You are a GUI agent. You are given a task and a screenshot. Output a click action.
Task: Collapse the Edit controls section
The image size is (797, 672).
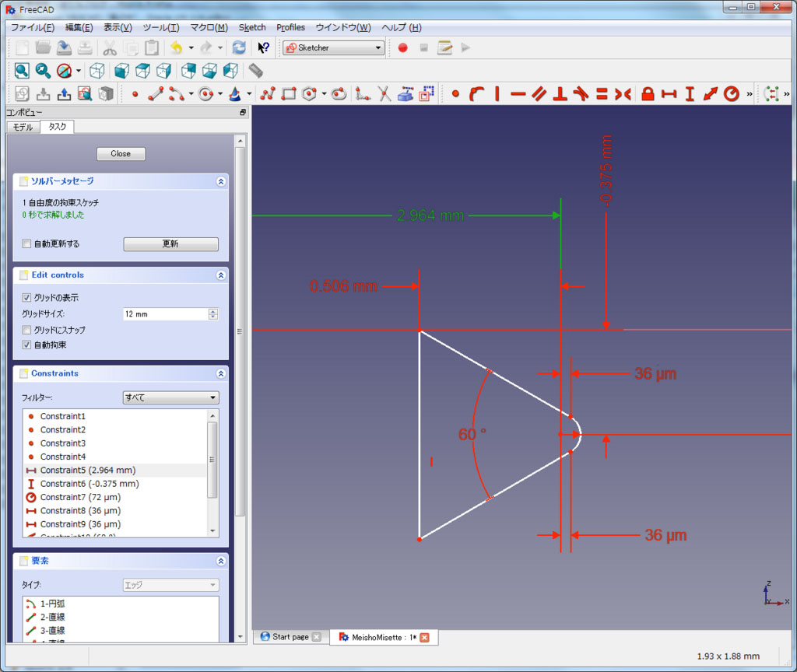point(220,275)
